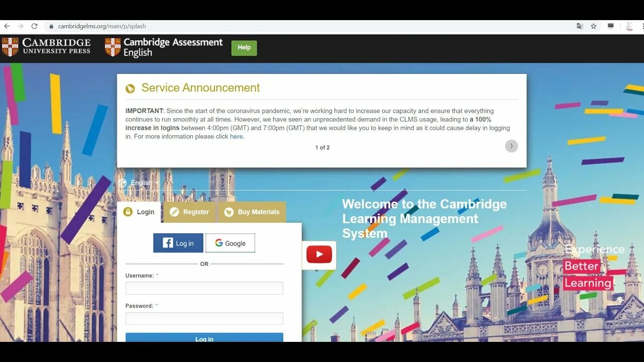Focus the Password input field
Screen dimensions: 644x362
(x=204, y=318)
